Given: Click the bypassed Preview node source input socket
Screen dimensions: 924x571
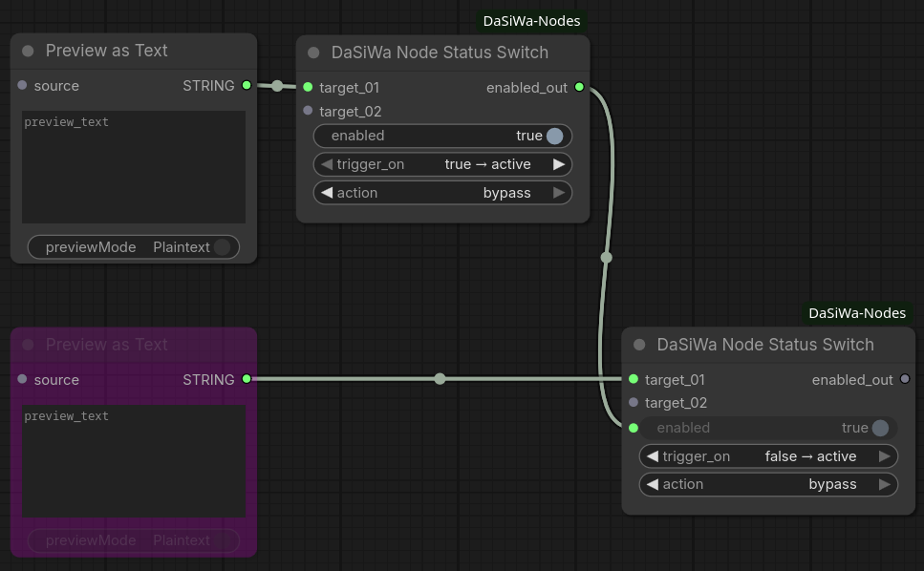Looking at the screenshot, I should tap(22, 379).
